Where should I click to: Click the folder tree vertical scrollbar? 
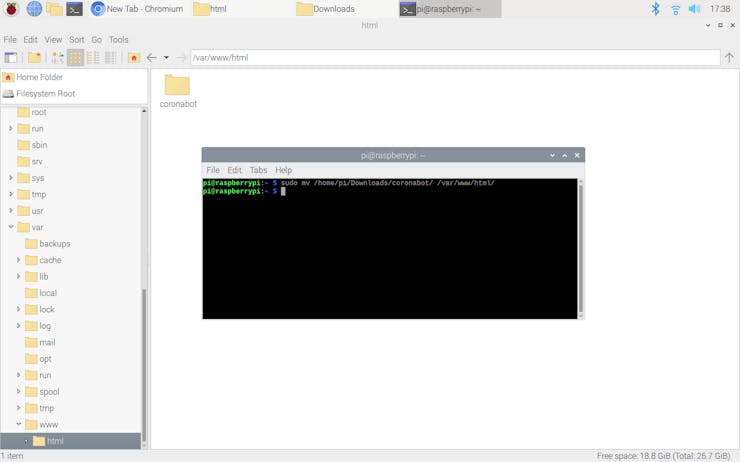click(144, 366)
